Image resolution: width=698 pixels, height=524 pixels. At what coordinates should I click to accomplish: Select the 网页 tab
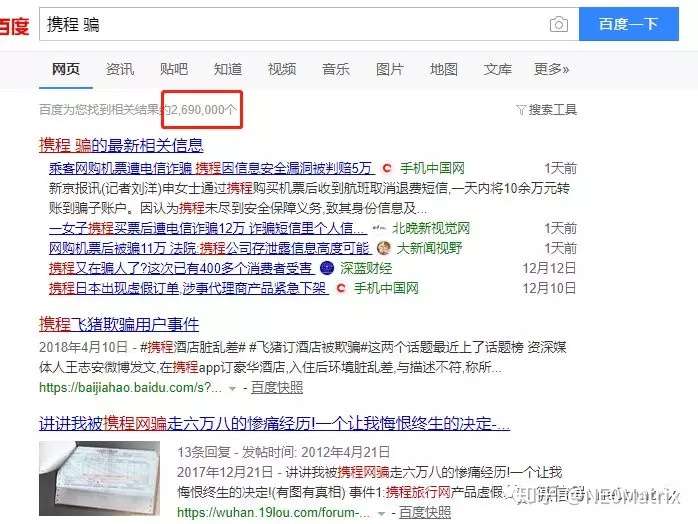tap(65, 69)
